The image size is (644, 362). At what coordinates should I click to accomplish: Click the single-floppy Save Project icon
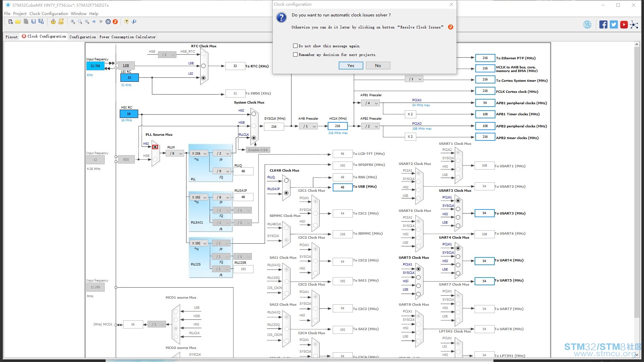(x=34, y=22)
